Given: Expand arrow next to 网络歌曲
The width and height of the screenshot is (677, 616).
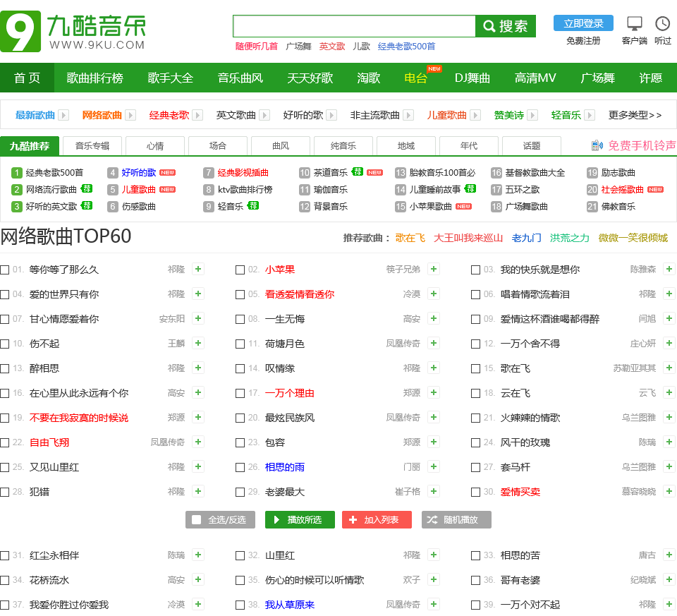Looking at the screenshot, I should pos(130,115).
